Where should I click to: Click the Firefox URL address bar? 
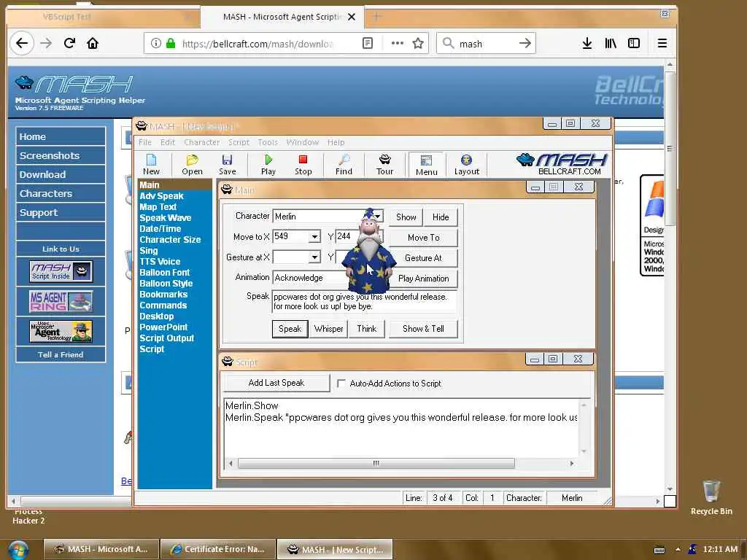(x=258, y=44)
